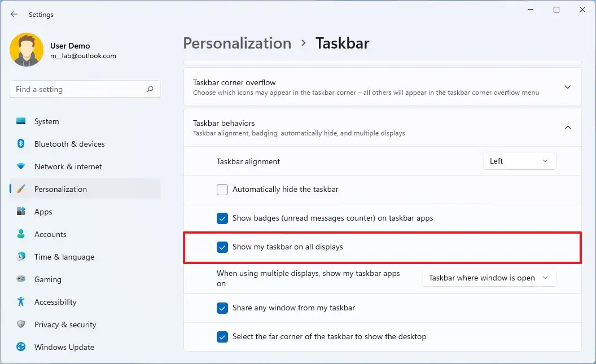
Task: Open the Gaming settings section
Action: click(47, 279)
